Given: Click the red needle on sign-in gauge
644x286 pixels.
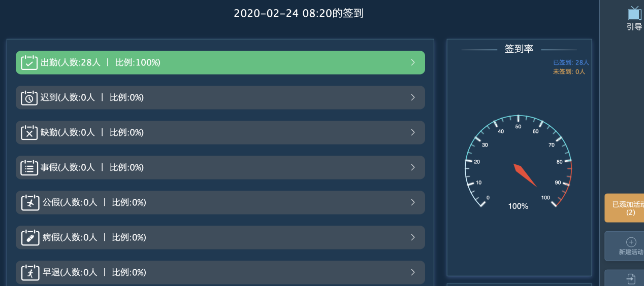Looking at the screenshot, I should pyautogui.click(x=525, y=175).
